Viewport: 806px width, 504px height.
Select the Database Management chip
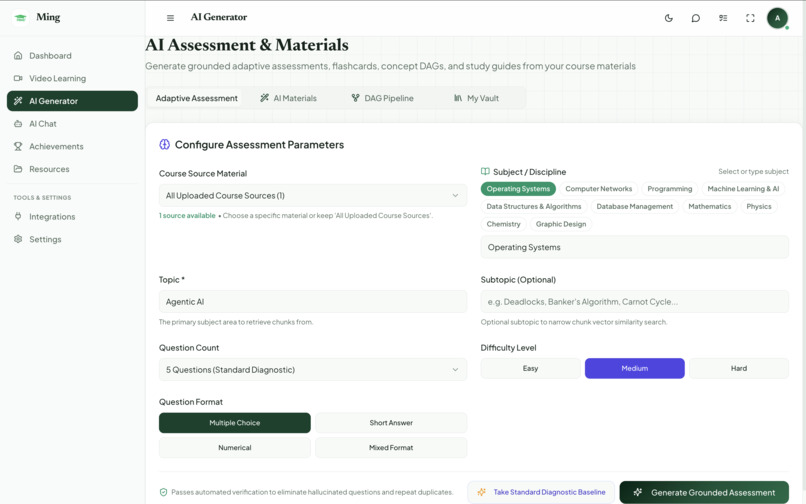coord(634,206)
